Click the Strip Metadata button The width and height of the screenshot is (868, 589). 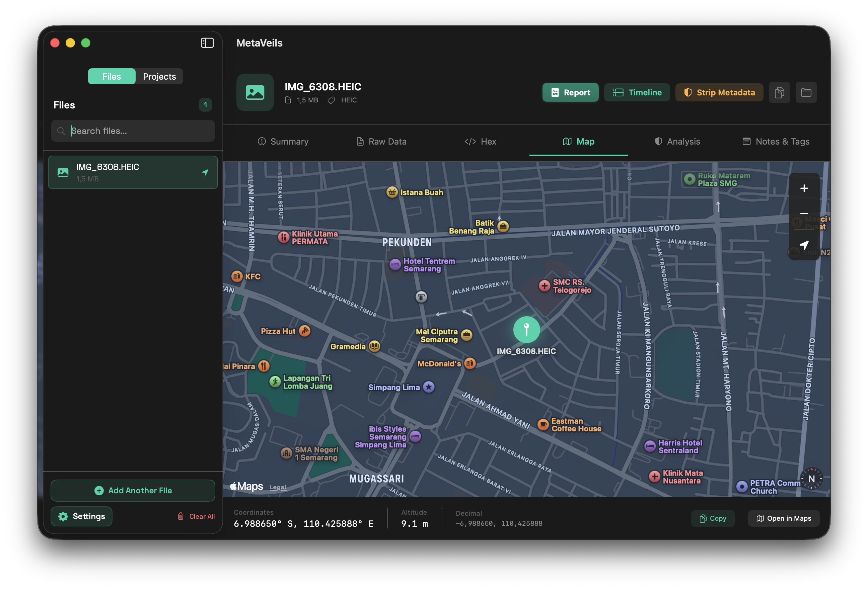719,93
